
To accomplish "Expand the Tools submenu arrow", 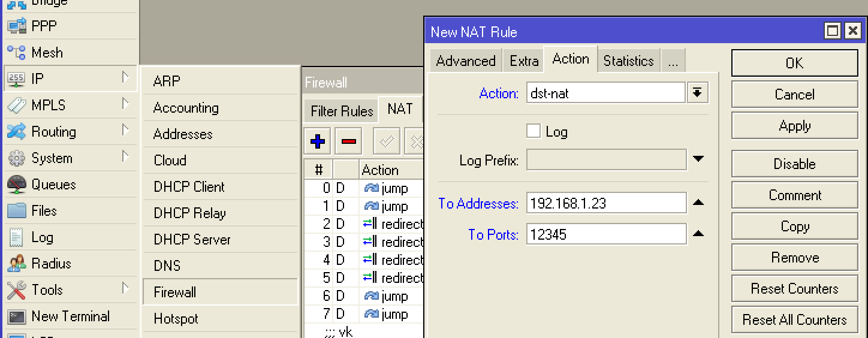I will pos(125,288).
